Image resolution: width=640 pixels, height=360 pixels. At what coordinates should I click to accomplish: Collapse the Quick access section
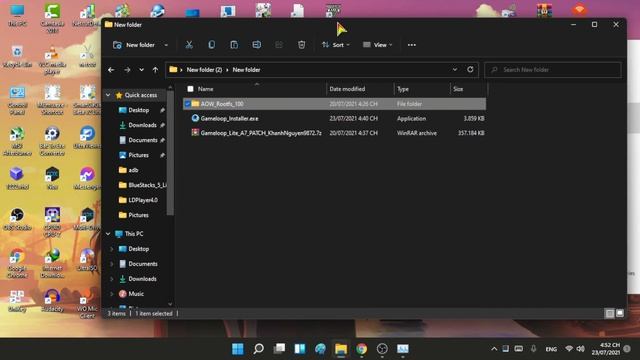point(108,95)
